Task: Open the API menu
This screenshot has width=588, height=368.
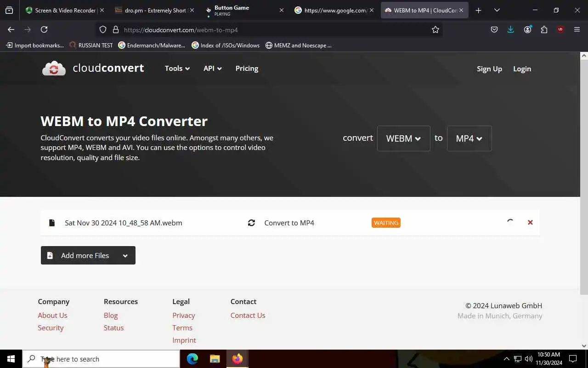Action: coord(213,68)
